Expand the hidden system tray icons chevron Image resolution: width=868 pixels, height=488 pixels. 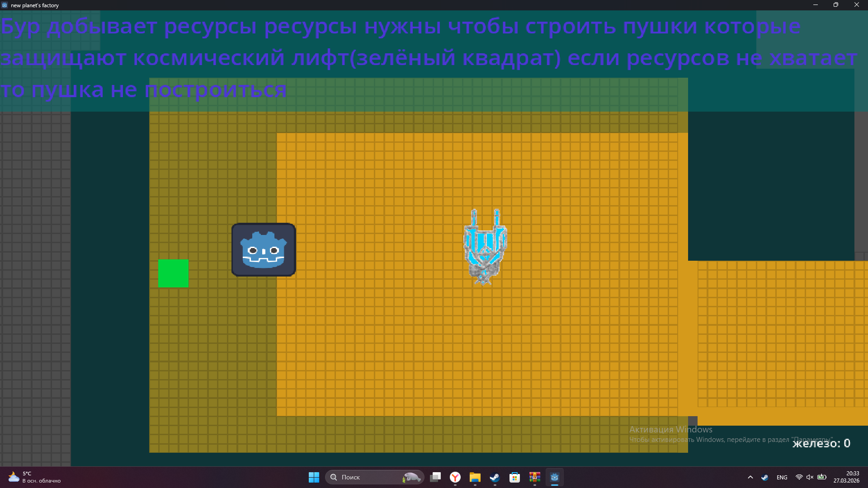750,477
